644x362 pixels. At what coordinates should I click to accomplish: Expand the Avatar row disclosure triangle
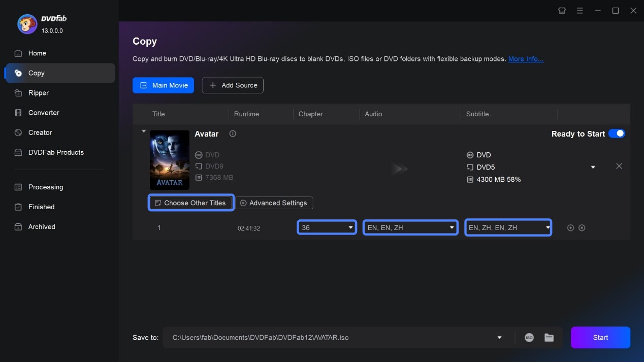(144, 130)
